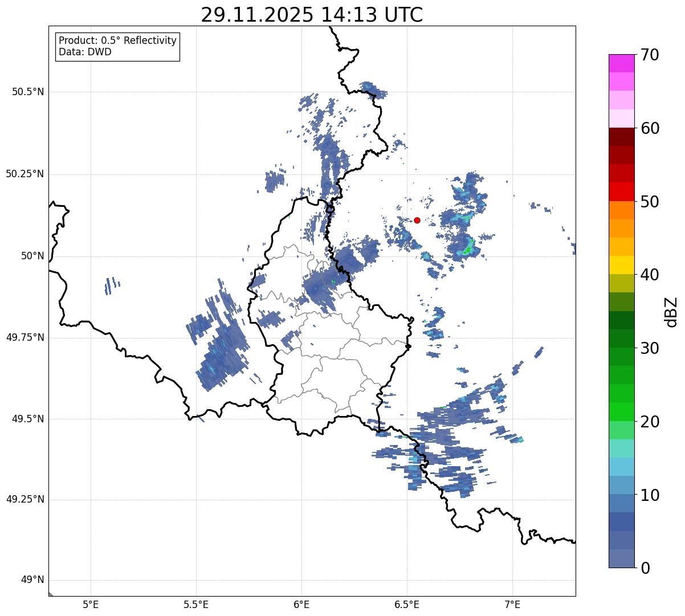
Task: Click the dark maroon colorbar segment below 60
Action: (621, 137)
